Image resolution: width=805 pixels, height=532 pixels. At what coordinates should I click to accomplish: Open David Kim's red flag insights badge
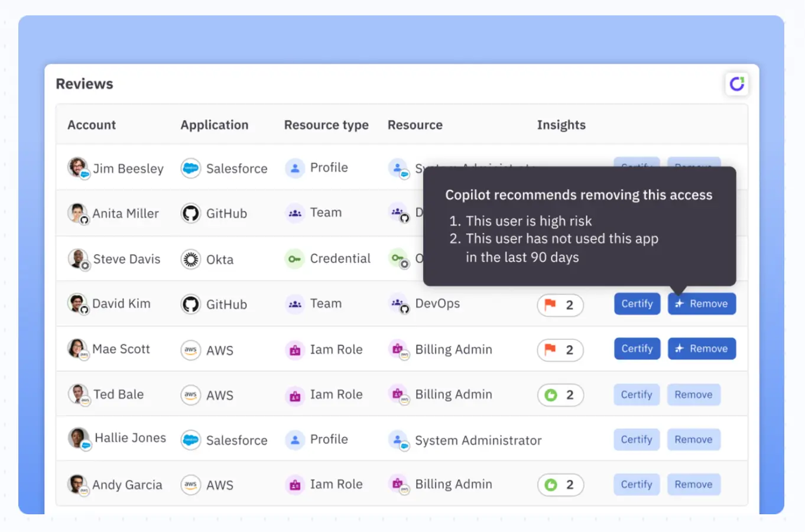[x=560, y=305]
